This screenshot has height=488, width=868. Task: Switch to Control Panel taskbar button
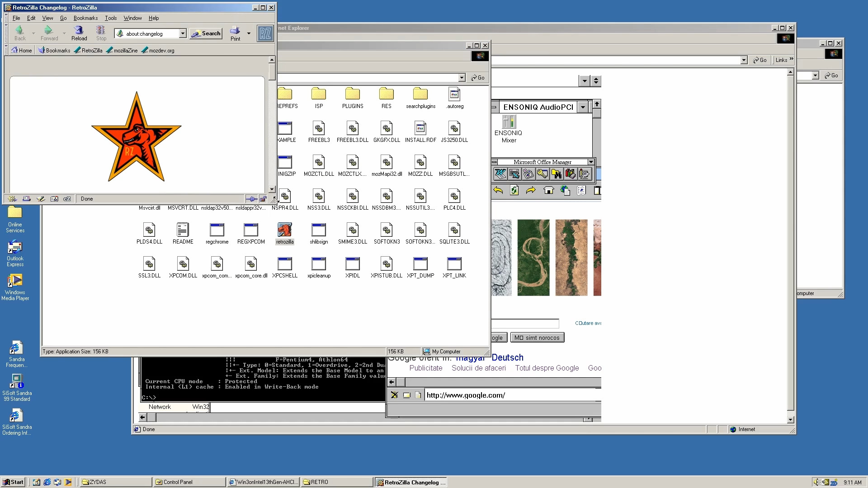pyautogui.click(x=189, y=482)
